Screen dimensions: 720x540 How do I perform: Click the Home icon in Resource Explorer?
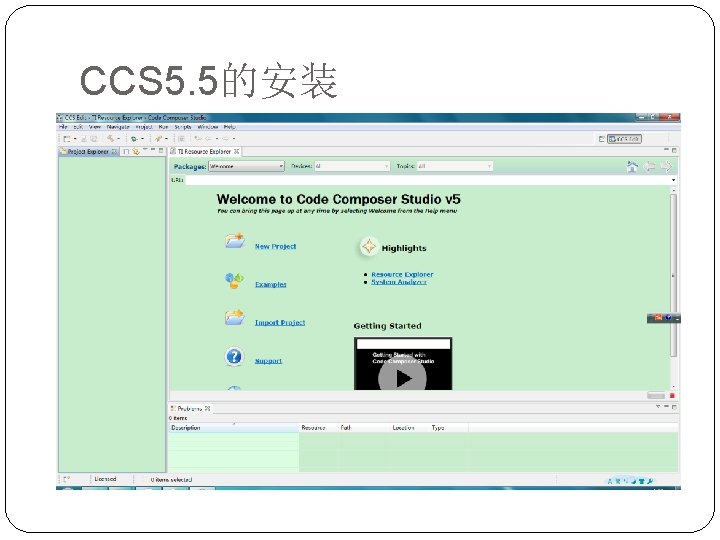tap(632, 167)
